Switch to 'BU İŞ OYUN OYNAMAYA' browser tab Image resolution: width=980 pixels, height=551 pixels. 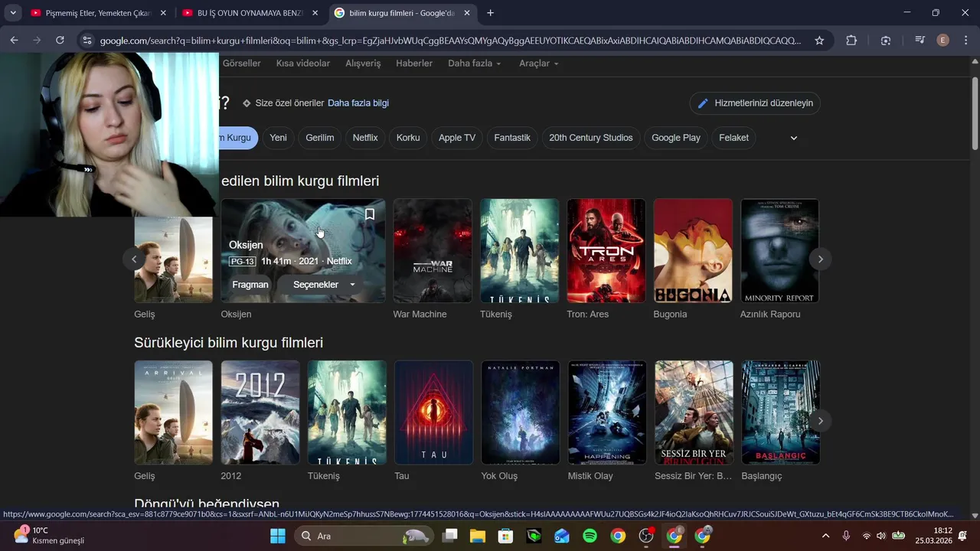pos(249,13)
